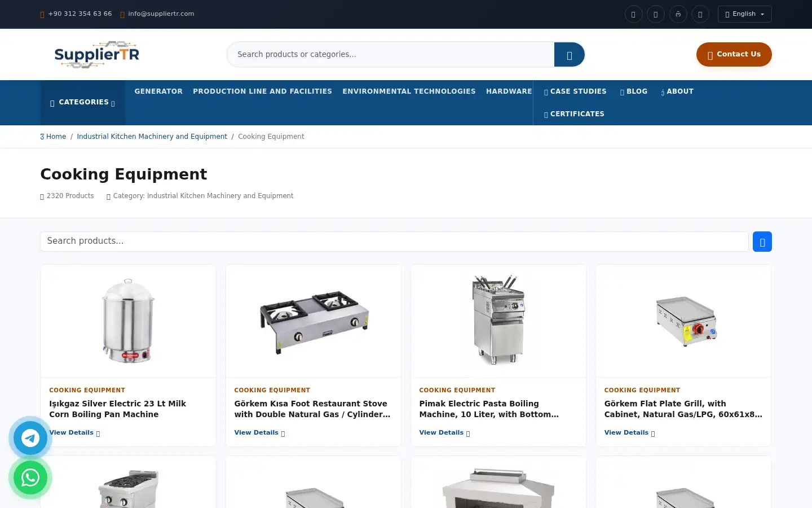
Task: Open Industrial Kitchen Machinery and Equipment breadcrumb
Action: 152,137
